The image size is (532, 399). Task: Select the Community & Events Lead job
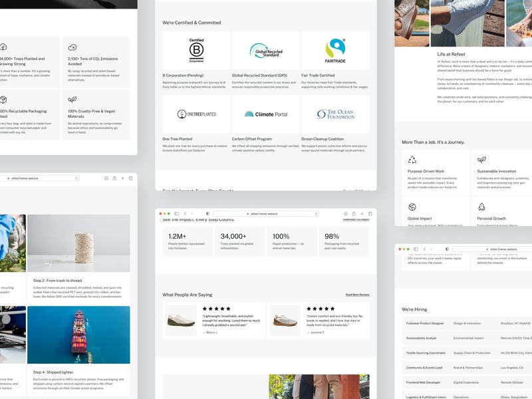467,368
